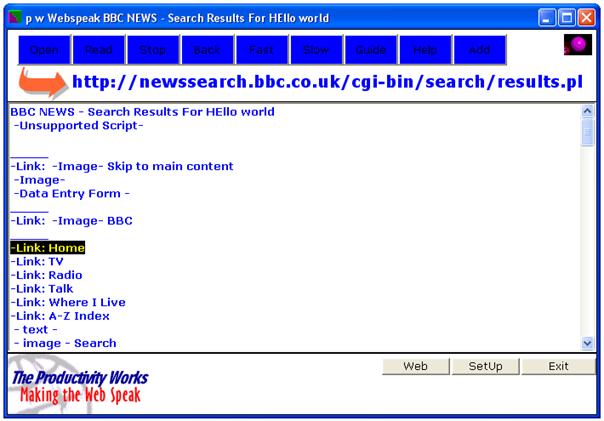Click the URL address text
The image size is (604, 421).
(327, 83)
